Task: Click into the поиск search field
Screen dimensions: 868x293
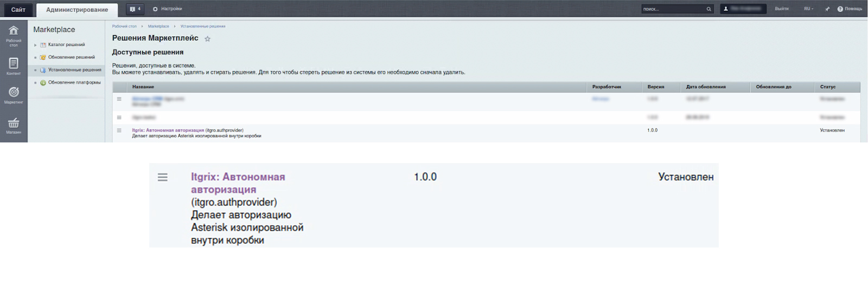Action: click(673, 9)
